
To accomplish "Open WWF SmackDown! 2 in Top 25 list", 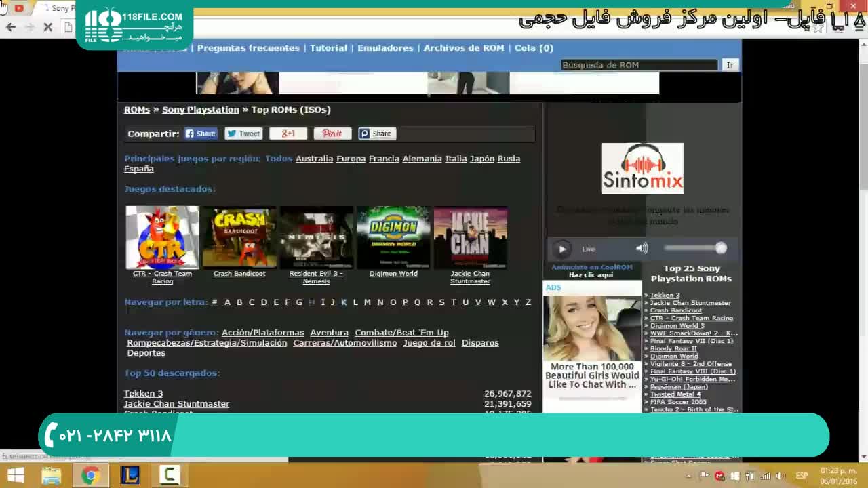I will 694,333.
